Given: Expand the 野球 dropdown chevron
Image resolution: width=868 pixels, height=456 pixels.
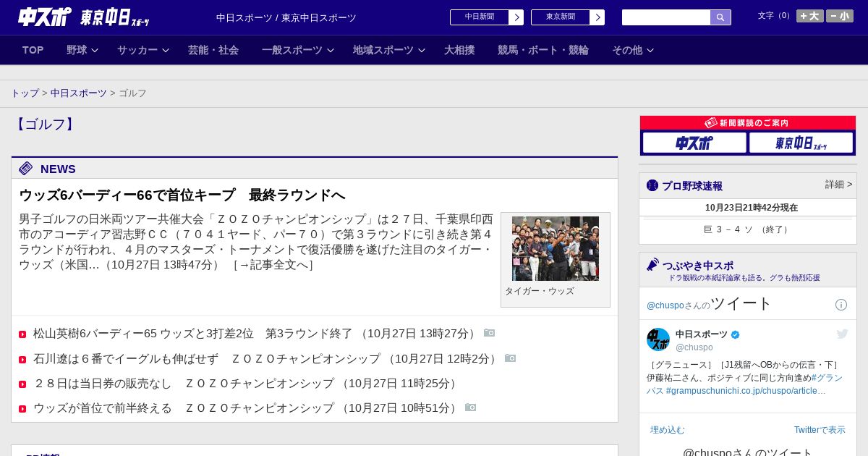Looking at the screenshot, I should pyautogui.click(x=95, y=50).
